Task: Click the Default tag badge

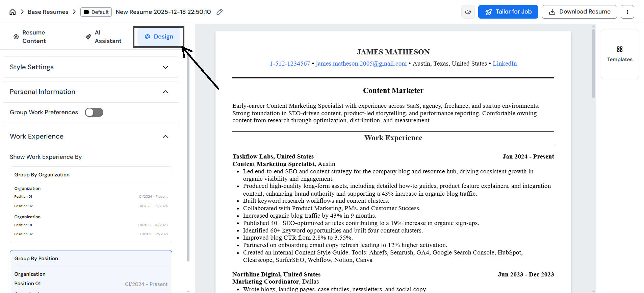Action: (96, 12)
